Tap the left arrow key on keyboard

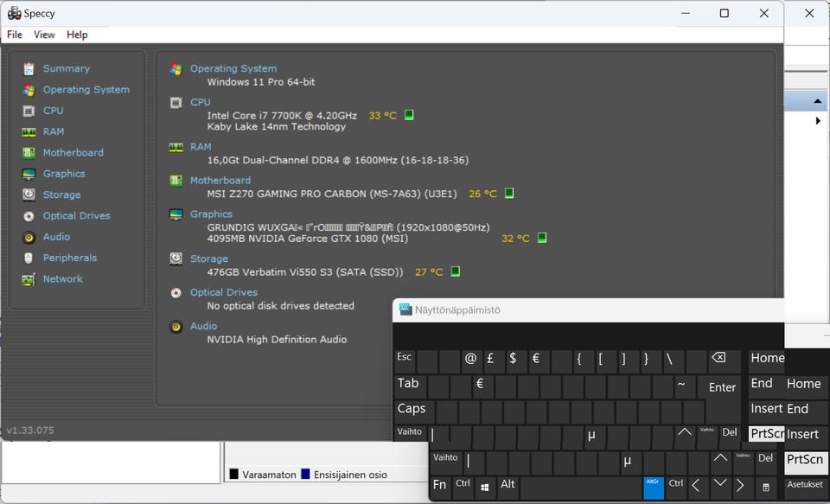click(696, 485)
